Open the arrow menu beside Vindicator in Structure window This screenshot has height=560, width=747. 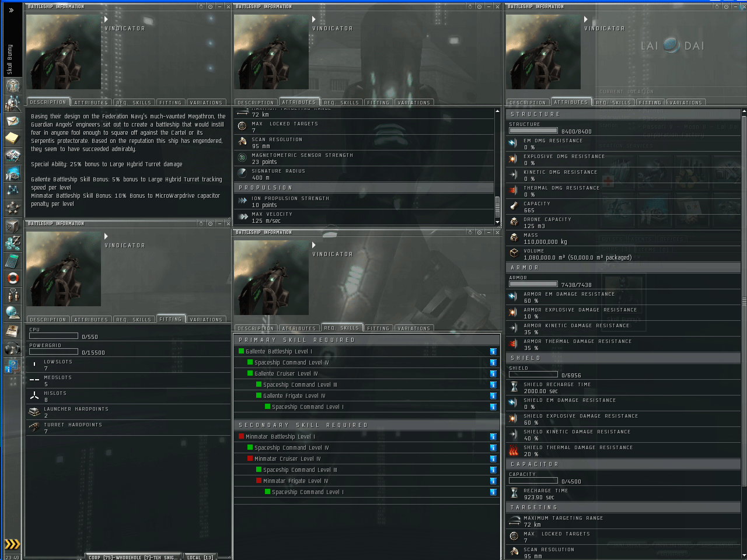586,19
